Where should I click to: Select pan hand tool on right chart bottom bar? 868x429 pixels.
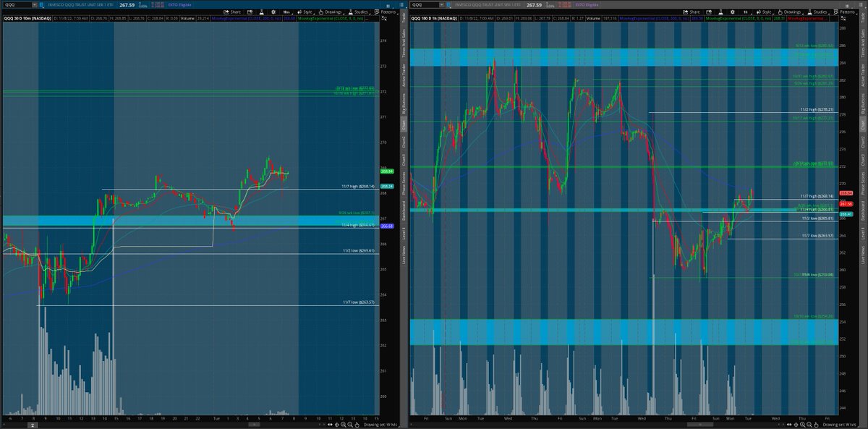tap(816, 425)
